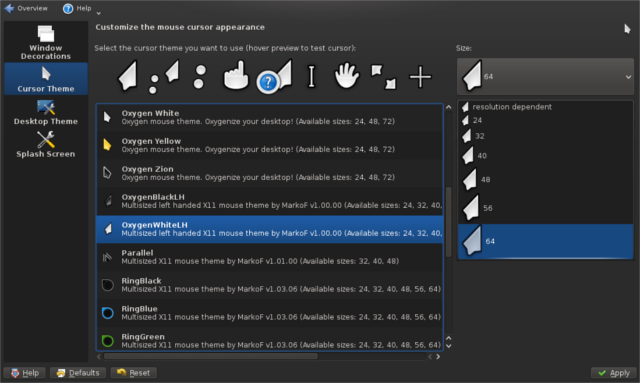This screenshot has height=383, width=640.
Task: Preview the I-beam text cursor
Action: point(311,76)
